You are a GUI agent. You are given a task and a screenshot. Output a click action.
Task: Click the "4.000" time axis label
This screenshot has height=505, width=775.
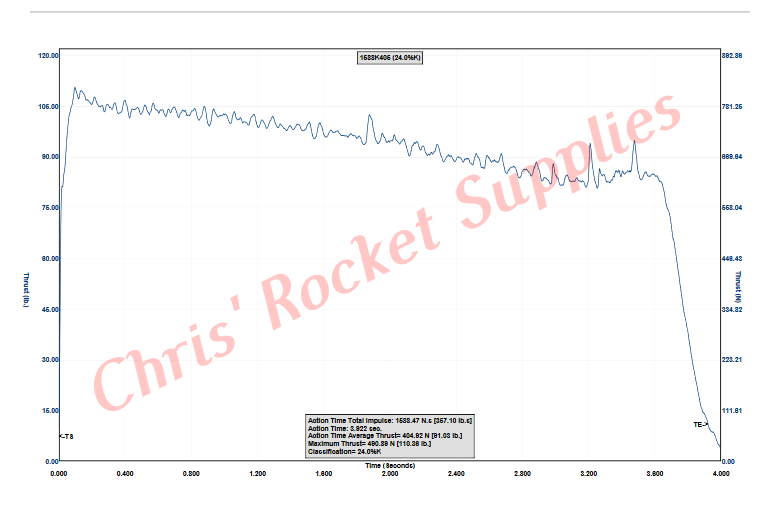tap(721, 473)
